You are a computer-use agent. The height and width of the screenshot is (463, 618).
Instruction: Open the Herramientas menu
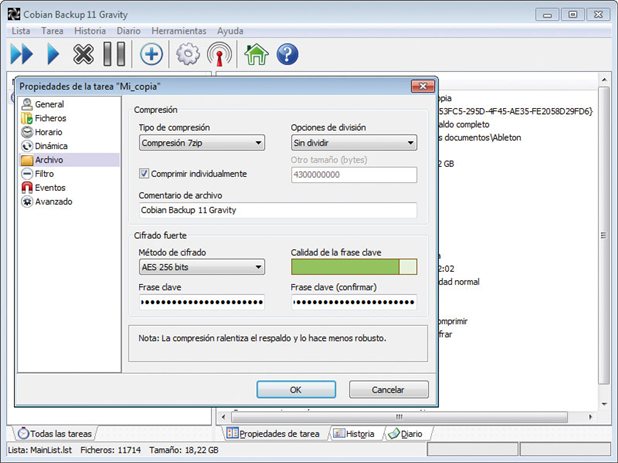tap(179, 31)
